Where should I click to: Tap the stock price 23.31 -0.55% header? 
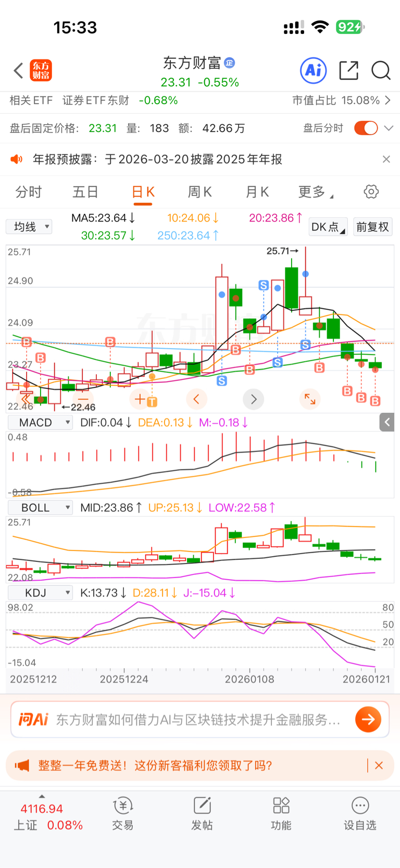[199, 82]
